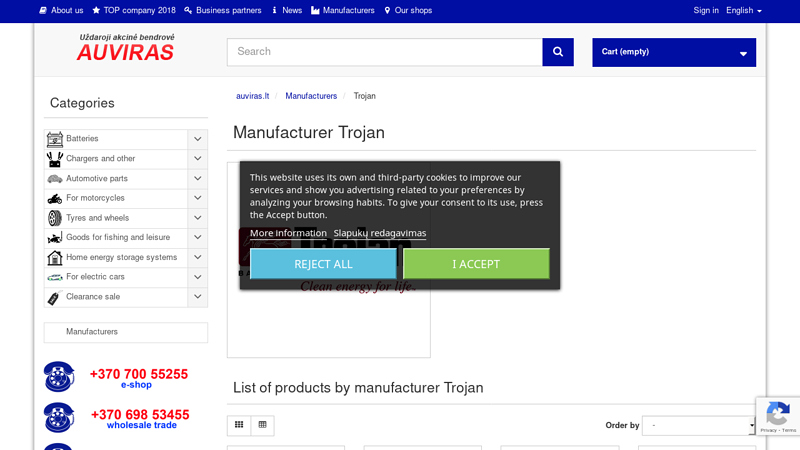Click the Our shops pin icon
The width and height of the screenshot is (800, 450).
point(387,10)
